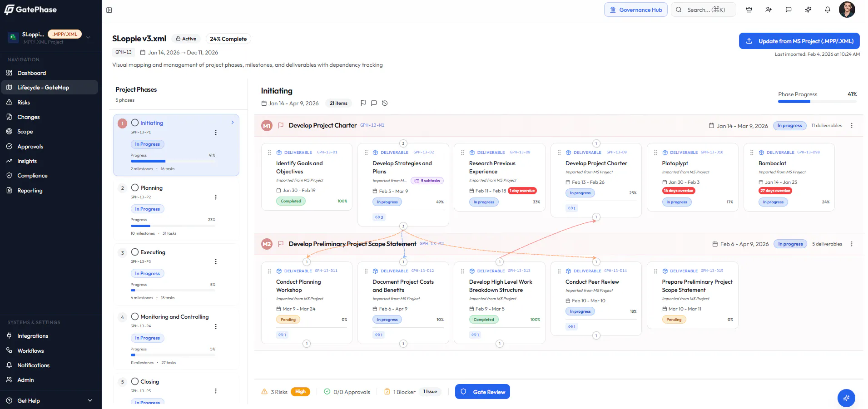The width and height of the screenshot is (868, 409).
Task: Open the chat messages icon in top bar
Action: 789,10
